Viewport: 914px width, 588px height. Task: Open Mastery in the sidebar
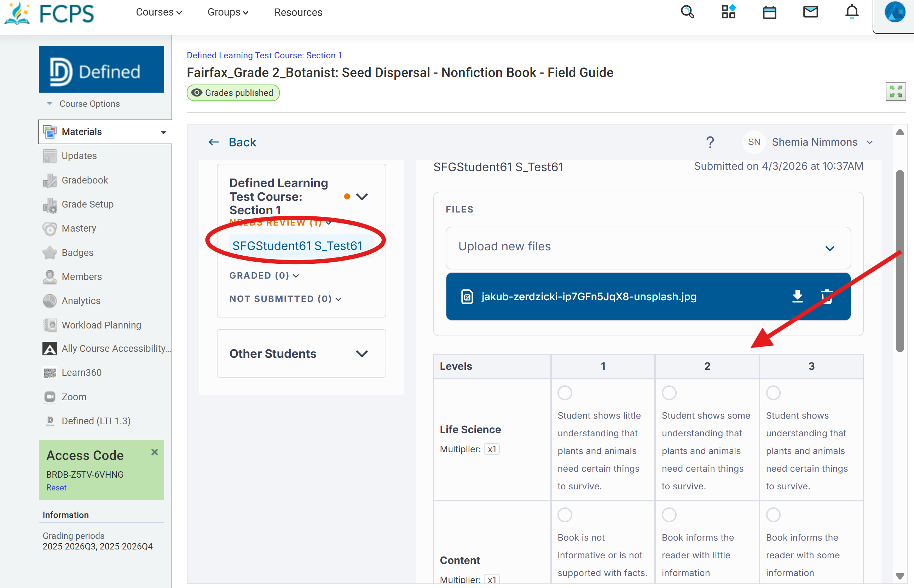point(79,228)
